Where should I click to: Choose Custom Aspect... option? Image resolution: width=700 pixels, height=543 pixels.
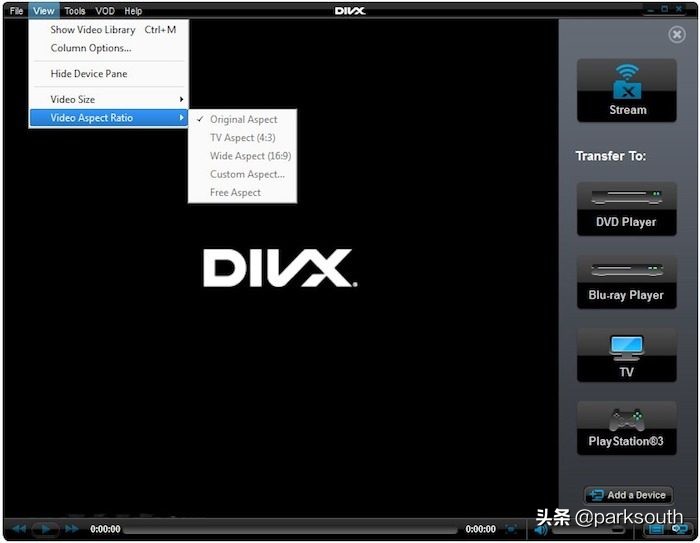pos(242,174)
